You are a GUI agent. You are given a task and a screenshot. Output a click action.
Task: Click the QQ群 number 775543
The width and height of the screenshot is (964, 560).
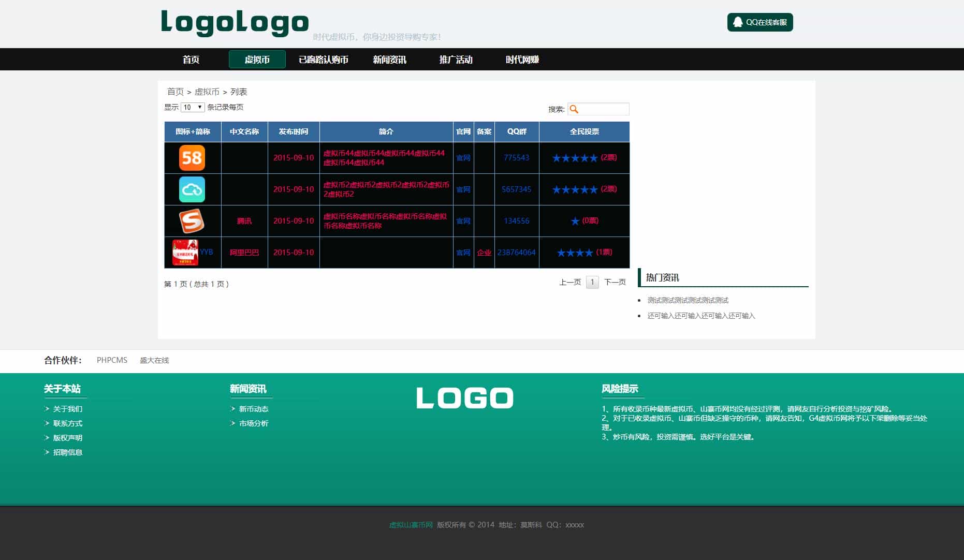[516, 158]
